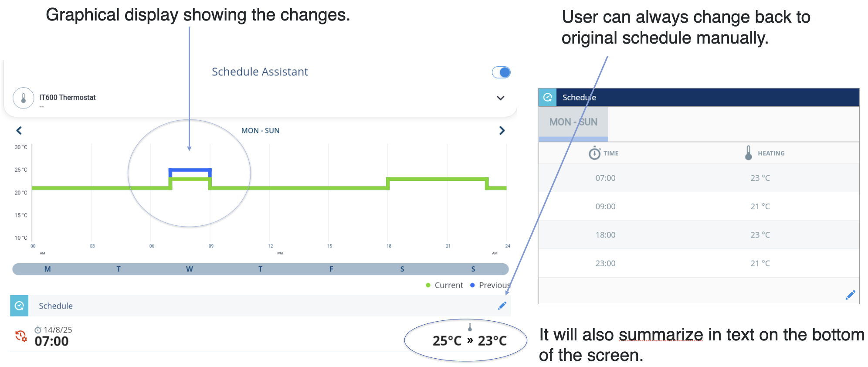Viewport: 868px width, 367px height.
Task: Click the IT600 Thermostat thermometer icon
Action: point(24,98)
